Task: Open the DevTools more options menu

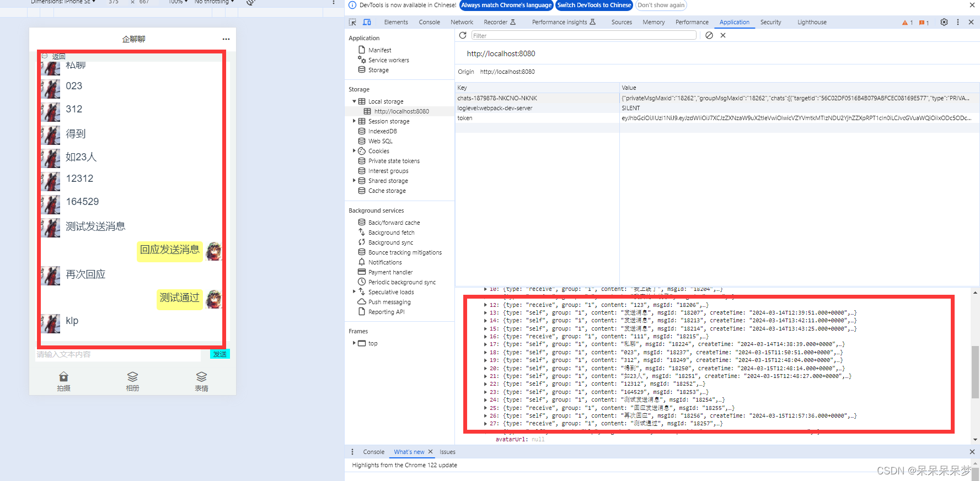Action: [958, 22]
